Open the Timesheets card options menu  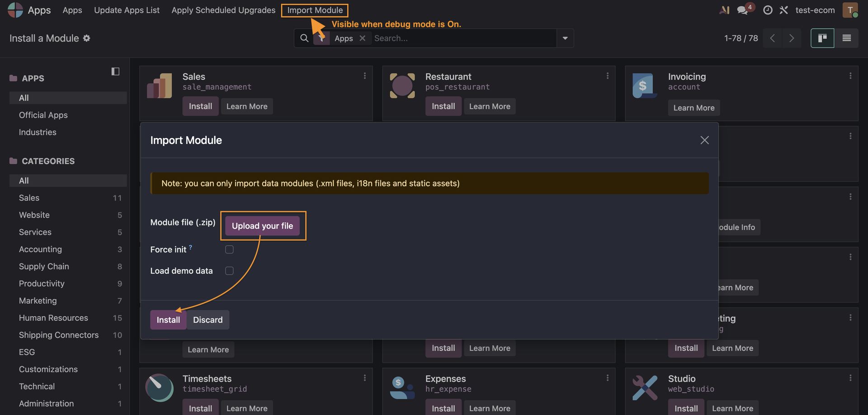pyautogui.click(x=365, y=378)
